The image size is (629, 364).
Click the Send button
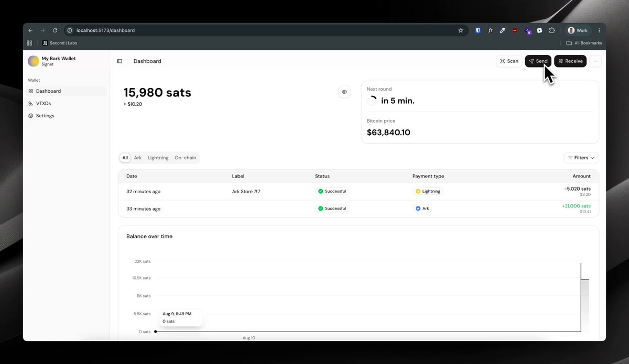coord(538,61)
